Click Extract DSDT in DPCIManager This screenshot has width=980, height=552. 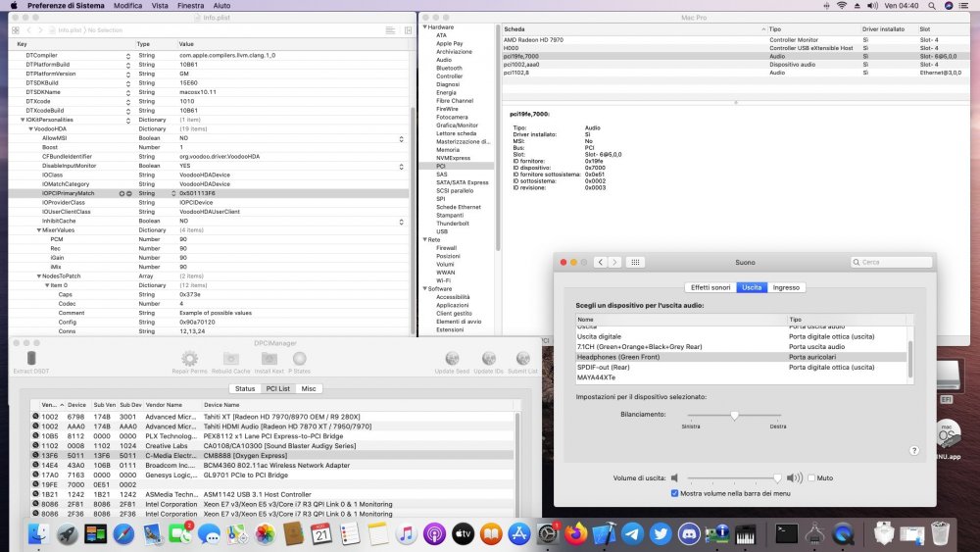(x=31, y=362)
